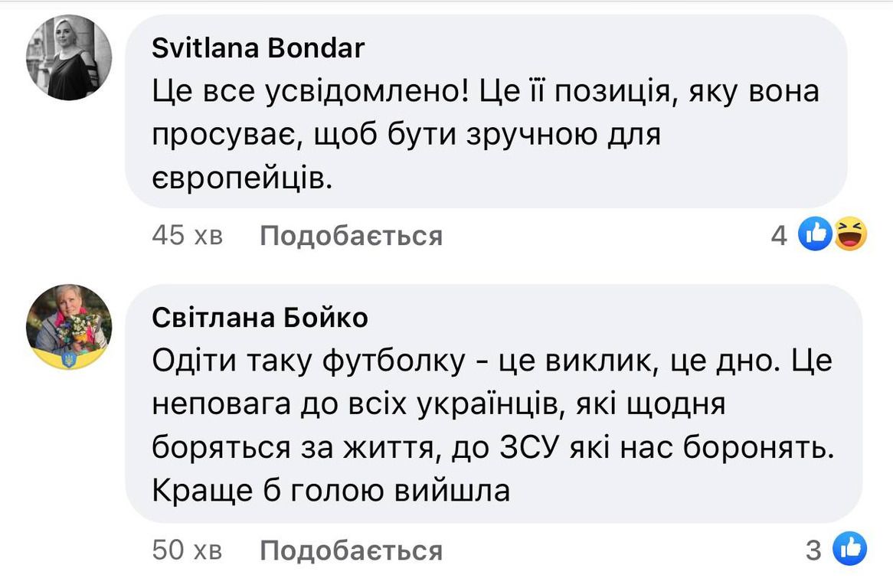Screen dimensions: 893x588
Task: Open the Svitlana Bondar profile name link
Action: tap(258, 49)
